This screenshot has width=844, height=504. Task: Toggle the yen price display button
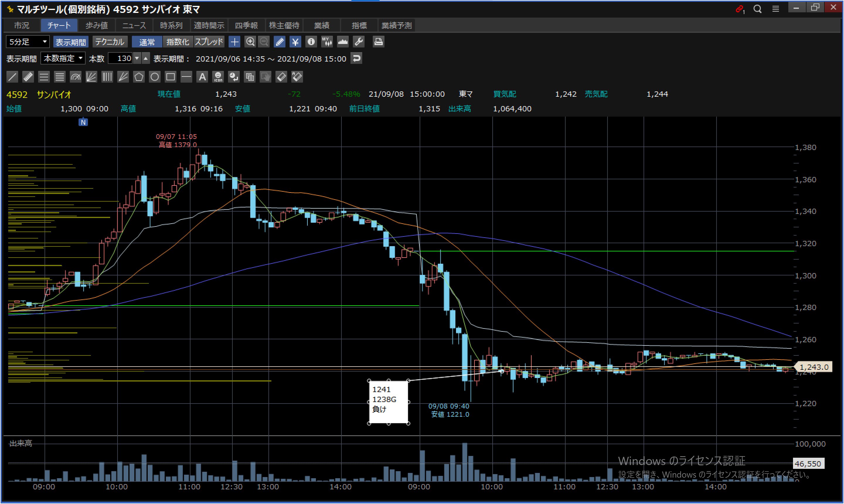[x=295, y=42]
